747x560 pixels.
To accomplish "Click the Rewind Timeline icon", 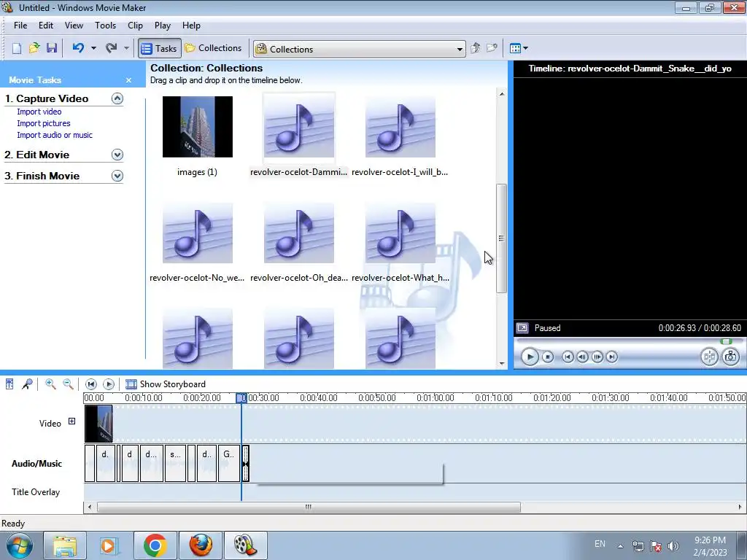I will [x=91, y=384].
